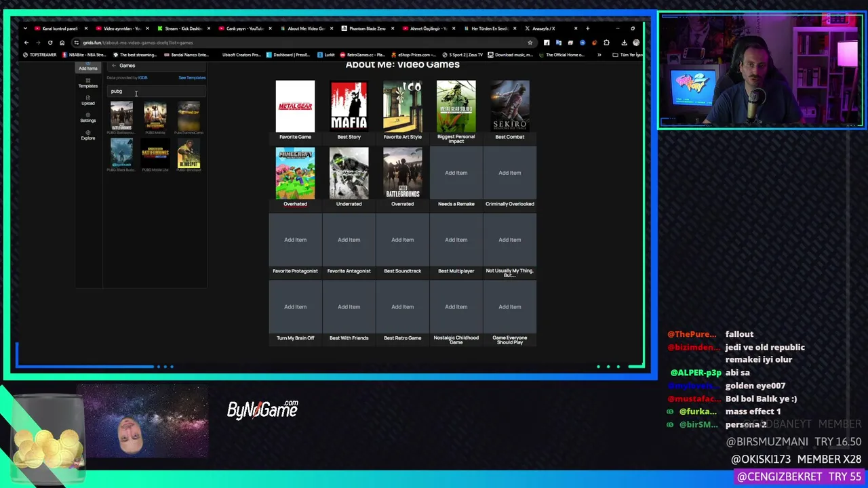Add an item to Best Retro Game
The width and height of the screenshot is (868, 488).
coord(402,307)
